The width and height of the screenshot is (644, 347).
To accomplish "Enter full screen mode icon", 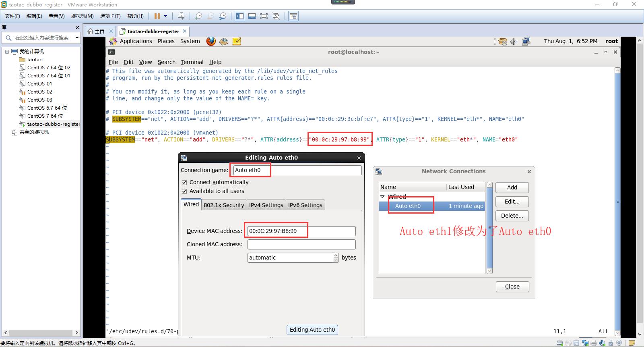I will coord(264,16).
